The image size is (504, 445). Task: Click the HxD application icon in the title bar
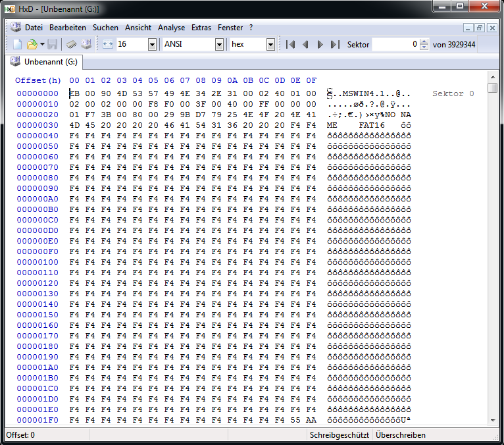[x=10, y=9]
